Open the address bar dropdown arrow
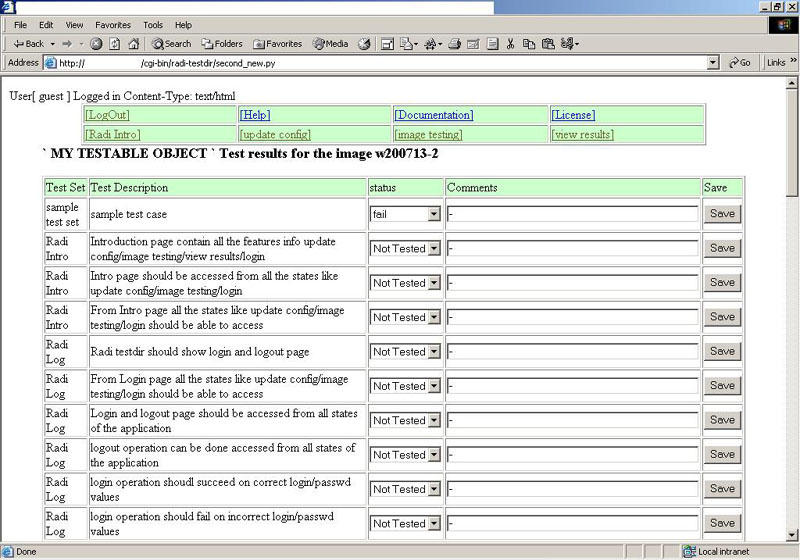 [713, 62]
